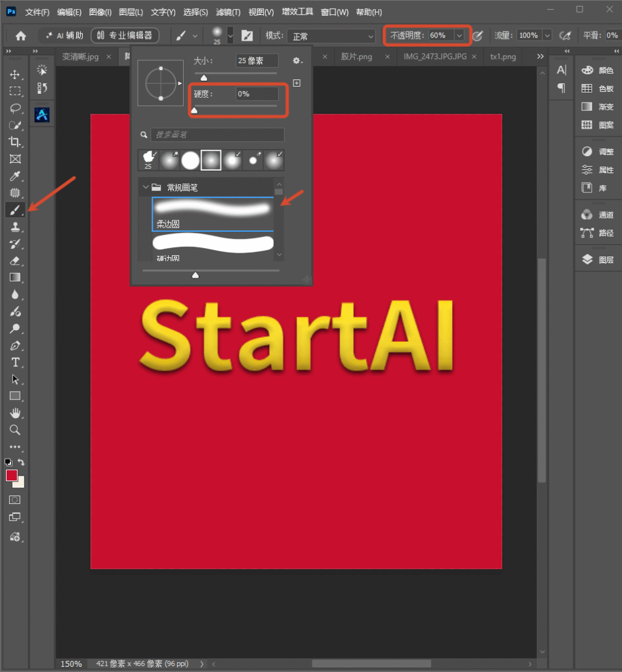Select the Lasso tool
The height and width of the screenshot is (672, 622).
click(x=15, y=108)
